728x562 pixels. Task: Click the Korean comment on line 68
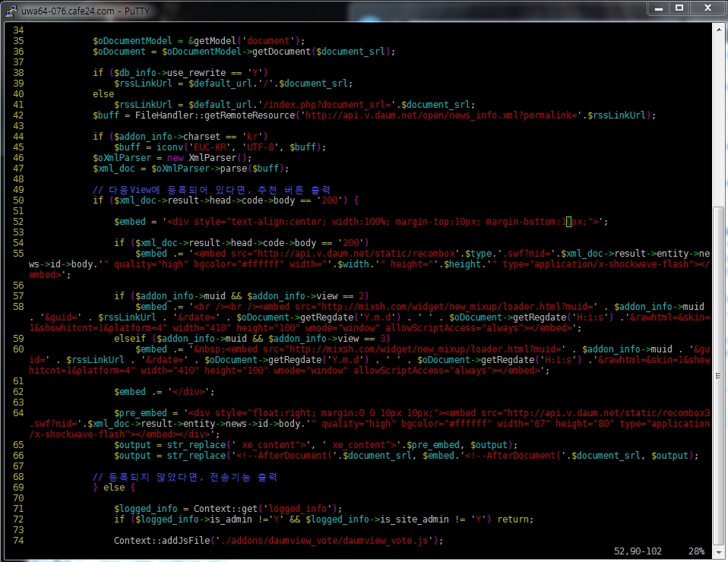(x=185, y=477)
